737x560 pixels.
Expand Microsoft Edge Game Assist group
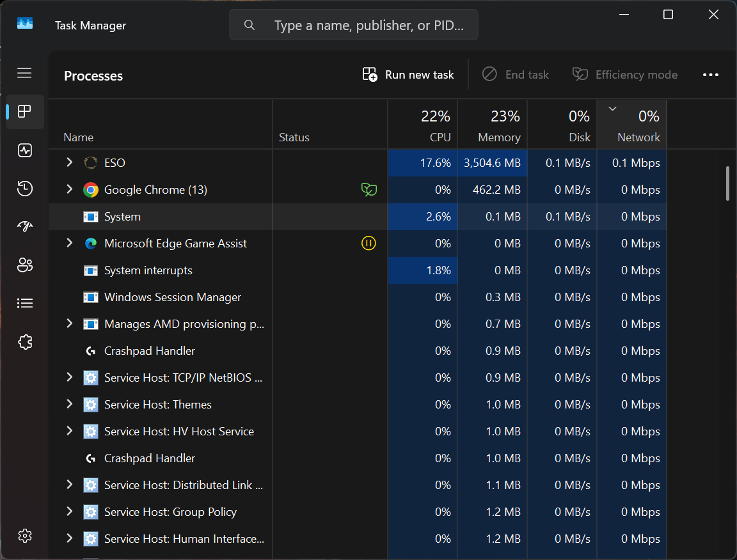70,243
